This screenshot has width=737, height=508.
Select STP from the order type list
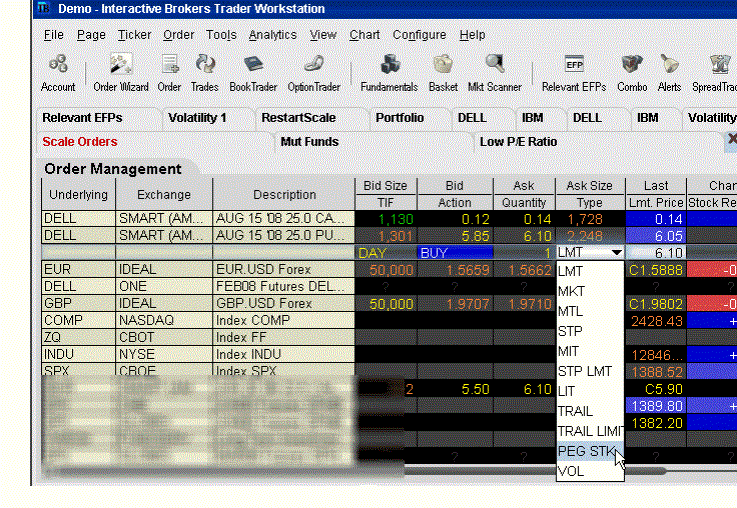590,331
